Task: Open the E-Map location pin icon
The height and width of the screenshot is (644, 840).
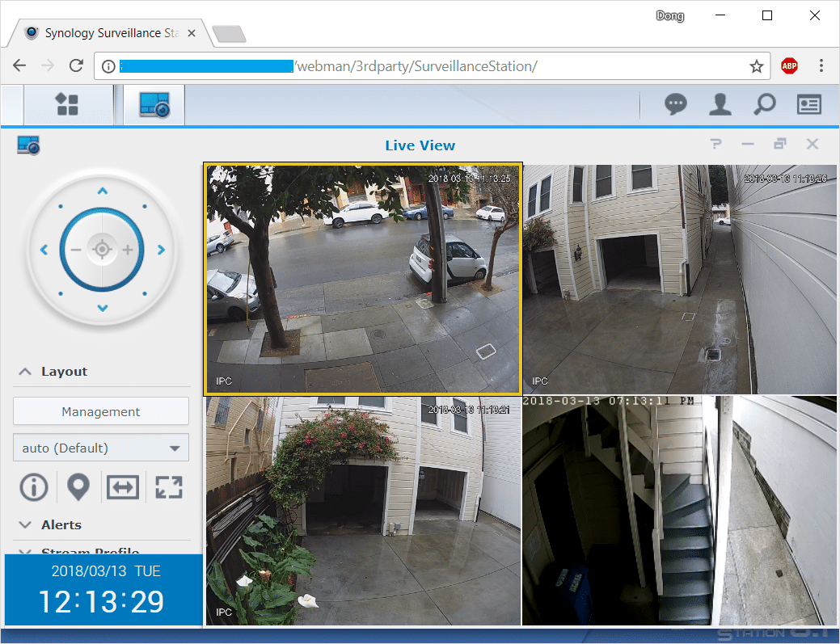Action: coord(78,487)
